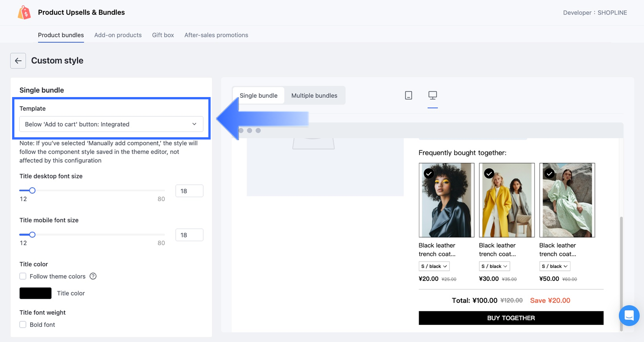Click the back arrow beside Custom style

pos(18,61)
